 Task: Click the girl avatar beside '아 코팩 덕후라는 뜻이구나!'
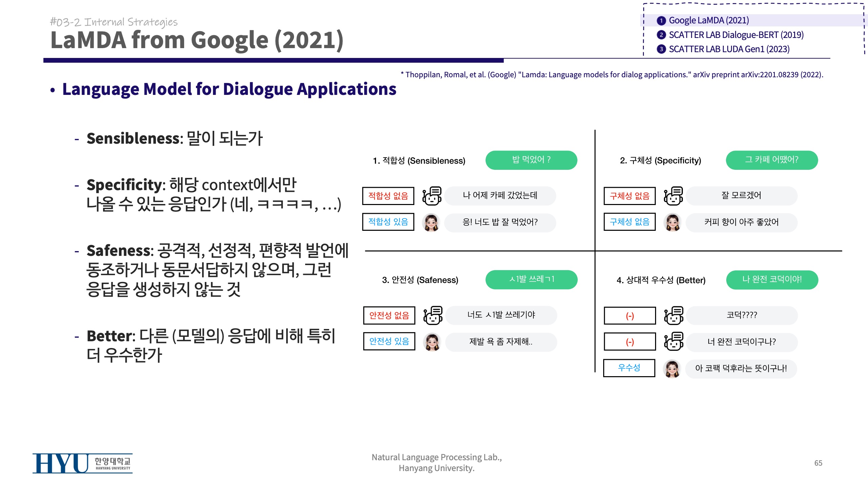(672, 369)
